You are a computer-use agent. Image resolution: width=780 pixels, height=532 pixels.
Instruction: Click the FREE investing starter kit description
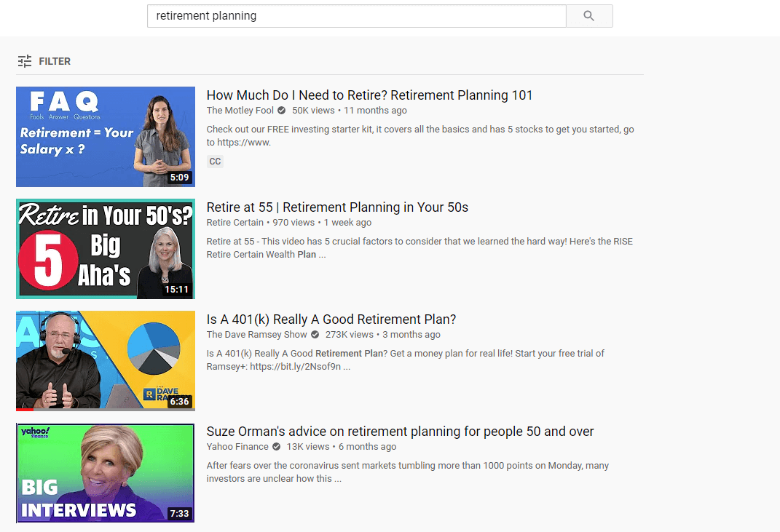(420, 136)
